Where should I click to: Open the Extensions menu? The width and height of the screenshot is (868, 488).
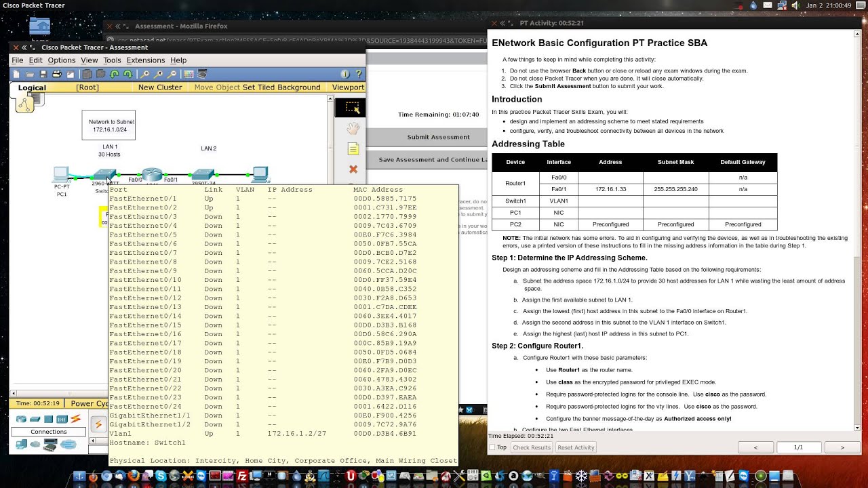click(x=146, y=60)
